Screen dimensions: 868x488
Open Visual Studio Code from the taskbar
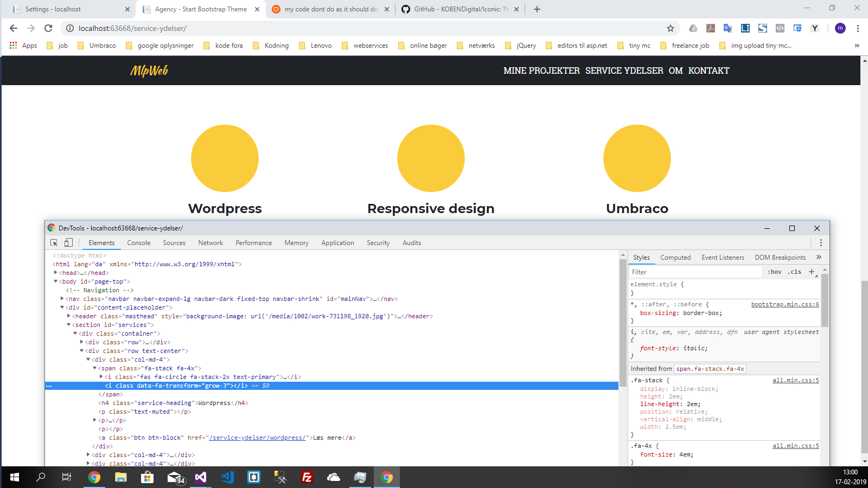(x=227, y=477)
